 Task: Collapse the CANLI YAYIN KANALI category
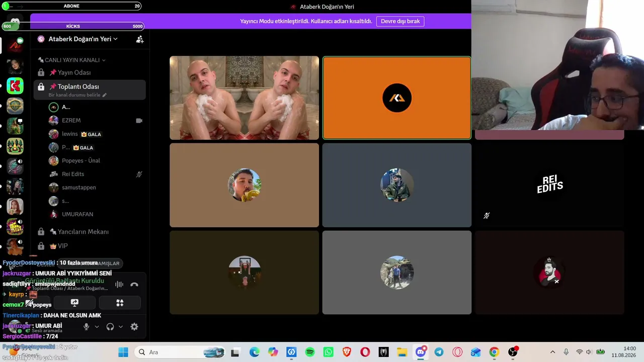[x=71, y=60]
